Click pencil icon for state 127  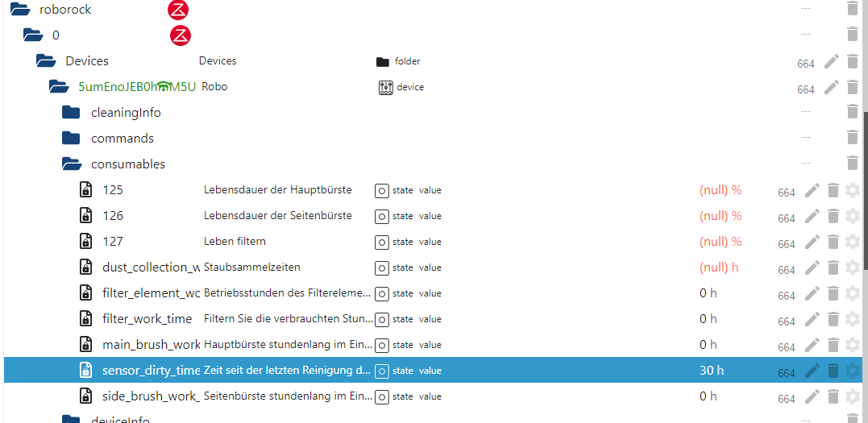point(812,242)
